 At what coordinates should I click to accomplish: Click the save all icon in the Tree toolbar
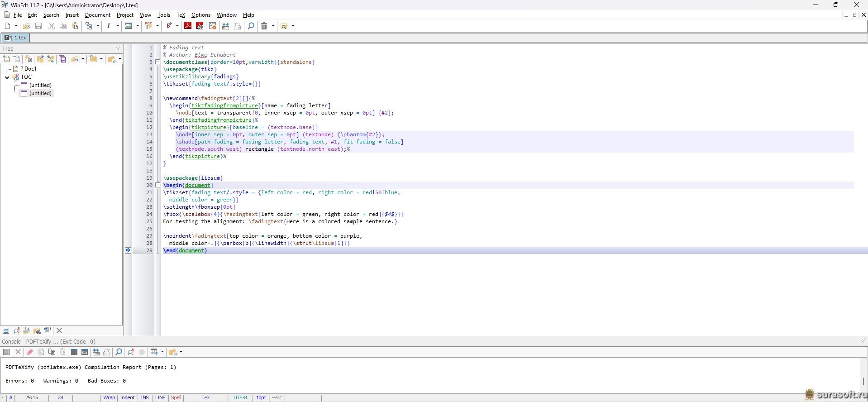[63, 59]
